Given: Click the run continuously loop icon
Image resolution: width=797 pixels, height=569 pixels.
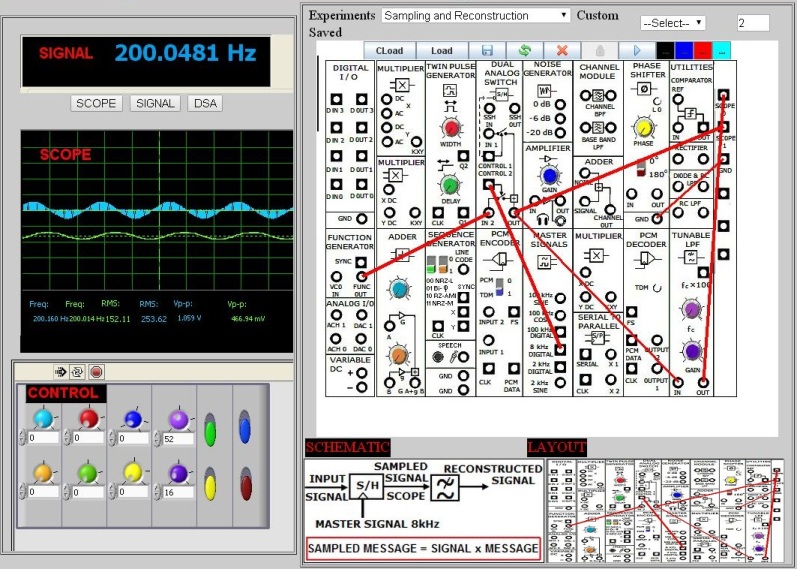Looking at the screenshot, I should [77, 371].
